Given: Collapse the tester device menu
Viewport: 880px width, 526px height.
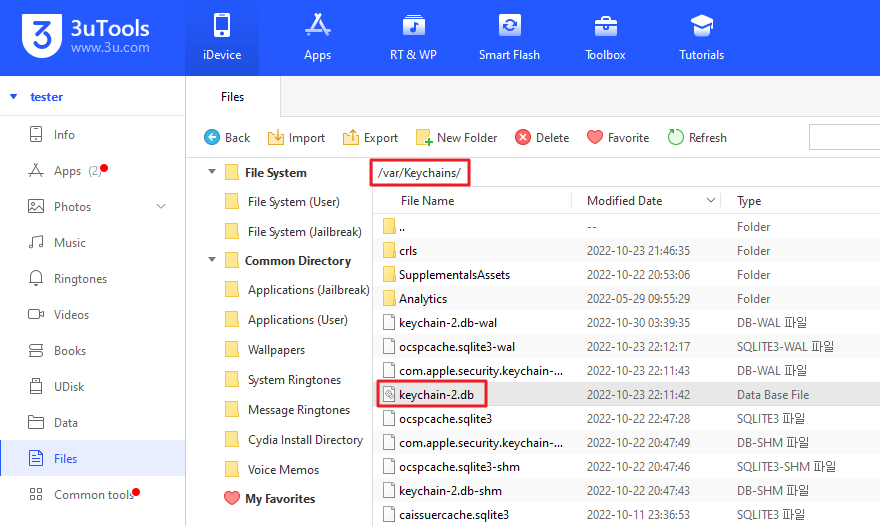Looking at the screenshot, I should (13, 97).
